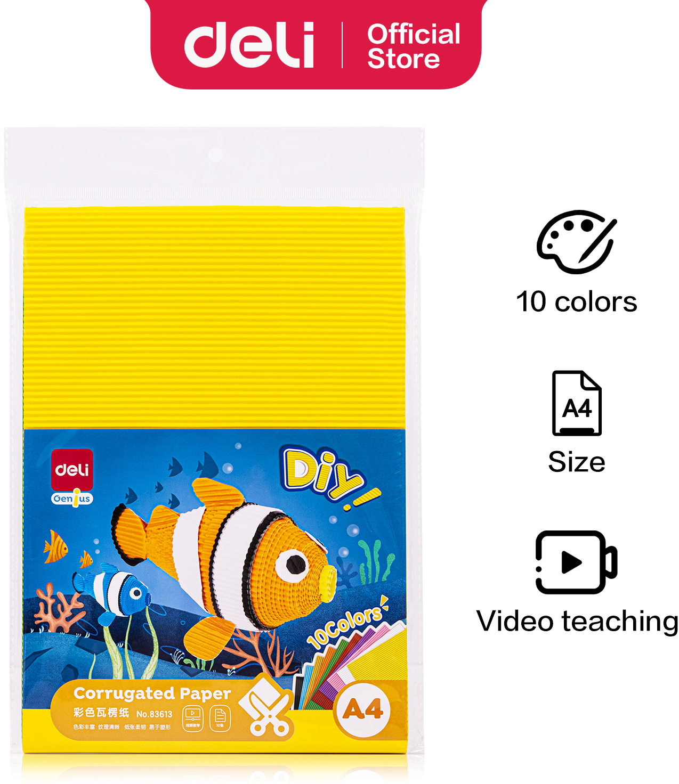Click the paint palette icon
This screenshot has width=679, height=784.
577,242
